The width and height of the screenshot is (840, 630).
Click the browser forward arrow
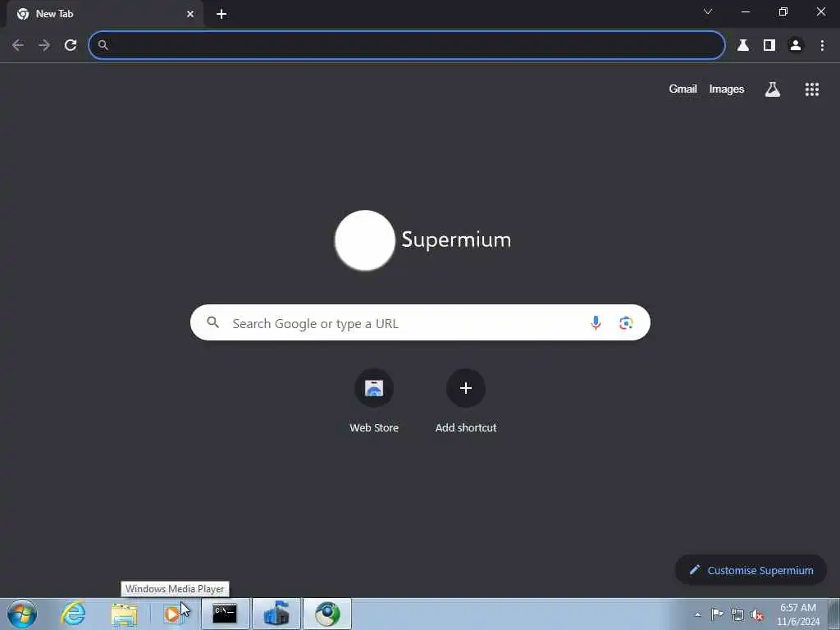44,45
